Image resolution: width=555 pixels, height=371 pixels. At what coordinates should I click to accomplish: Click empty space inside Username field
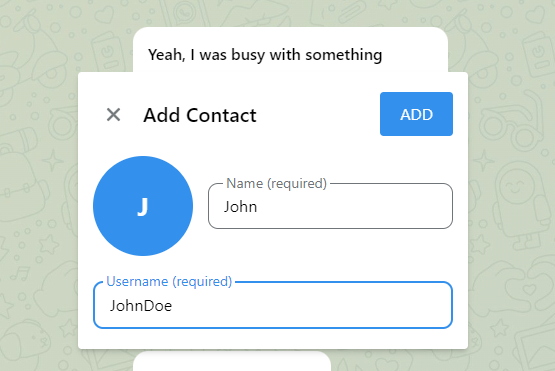coord(311,306)
